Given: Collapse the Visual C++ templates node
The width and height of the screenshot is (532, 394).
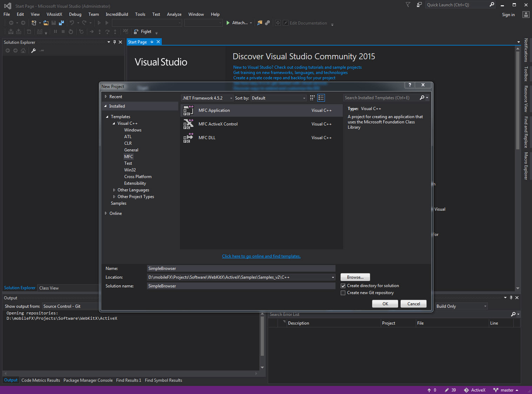Looking at the screenshot, I should [x=113, y=123].
